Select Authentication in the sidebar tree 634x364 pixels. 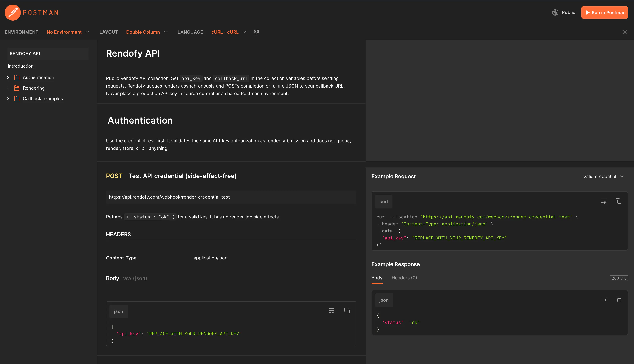click(38, 77)
